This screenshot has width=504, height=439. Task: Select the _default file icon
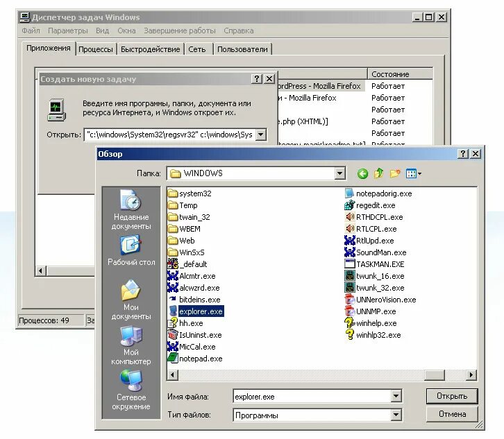(173, 264)
